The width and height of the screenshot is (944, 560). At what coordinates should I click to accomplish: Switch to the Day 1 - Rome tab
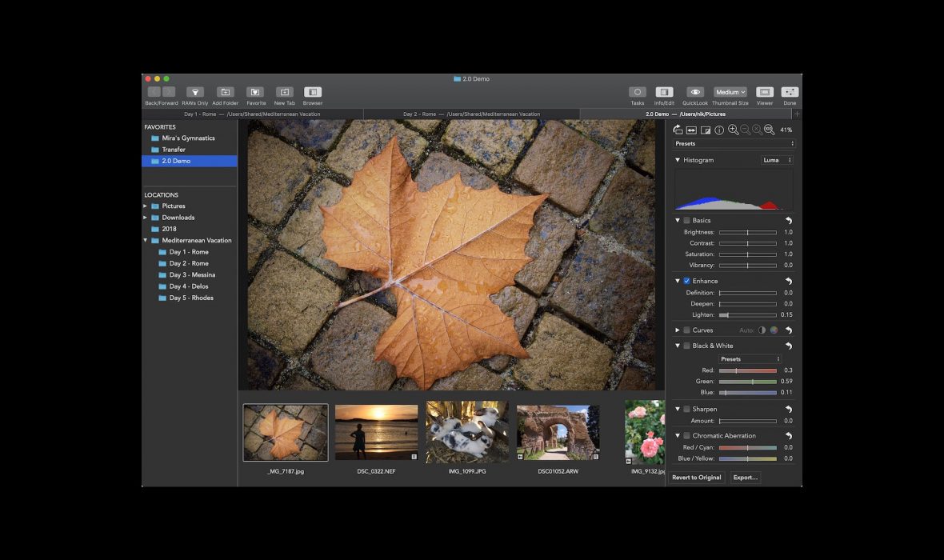pos(252,114)
